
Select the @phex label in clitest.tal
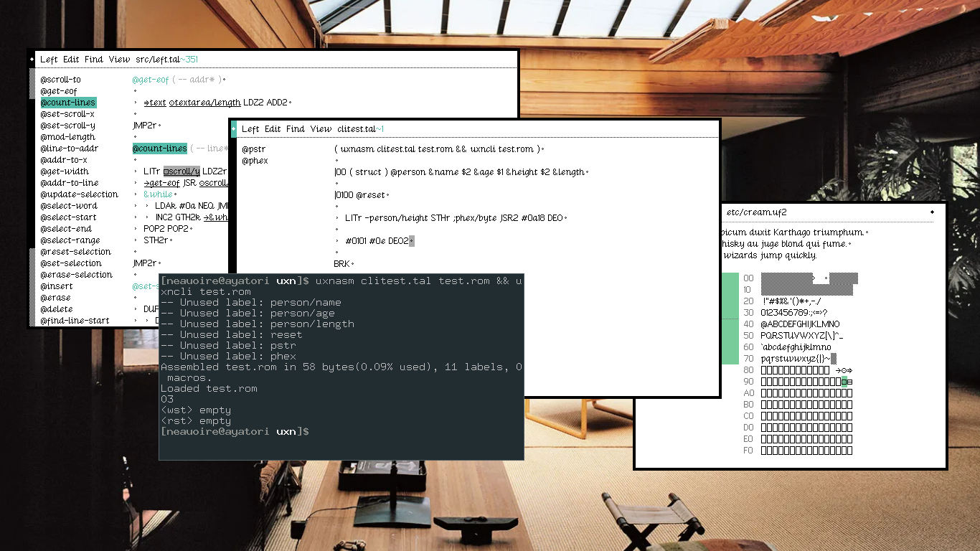[x=255, y=161]
